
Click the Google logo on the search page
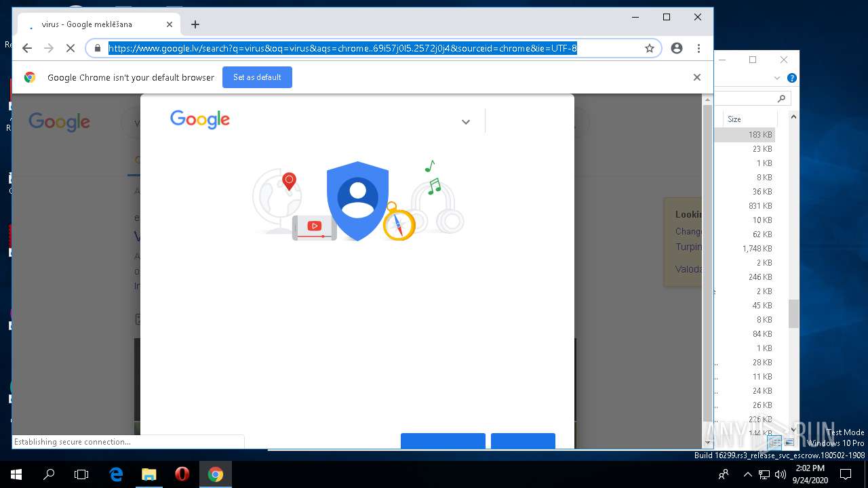coord(59,122)
